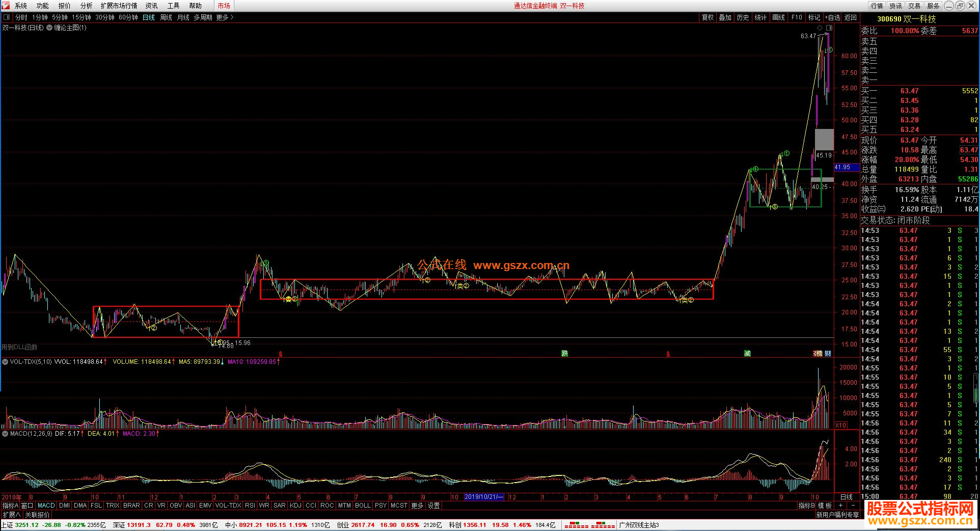Select the 30分钟 period
The width and height of the screenshot is (980, 531).
(105, 17)
